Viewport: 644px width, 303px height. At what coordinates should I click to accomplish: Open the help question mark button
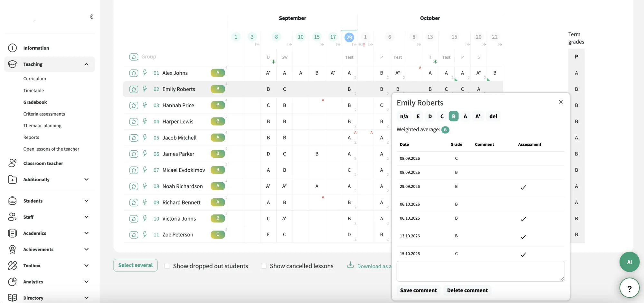tap(629, 288)
